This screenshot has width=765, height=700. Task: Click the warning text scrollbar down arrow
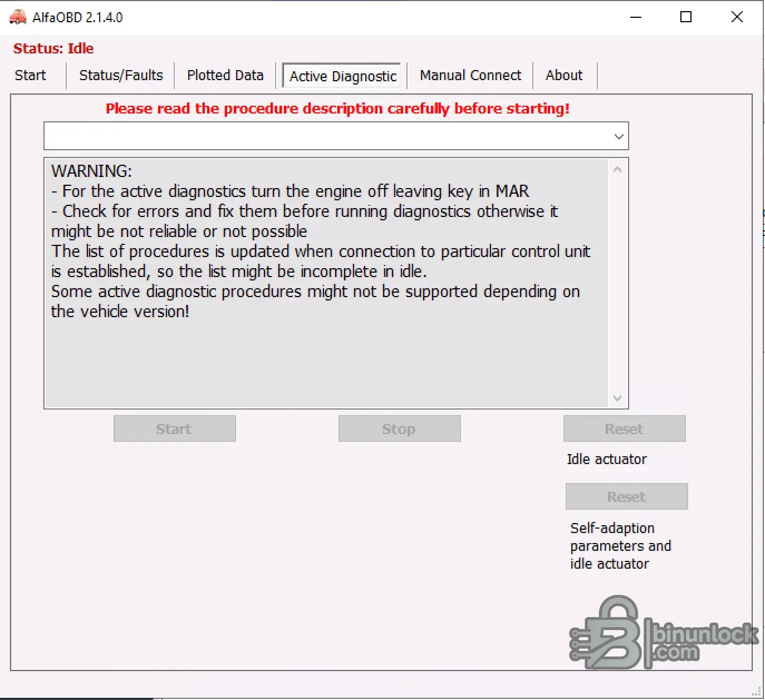pyautogui.click(x=617, y=398)
